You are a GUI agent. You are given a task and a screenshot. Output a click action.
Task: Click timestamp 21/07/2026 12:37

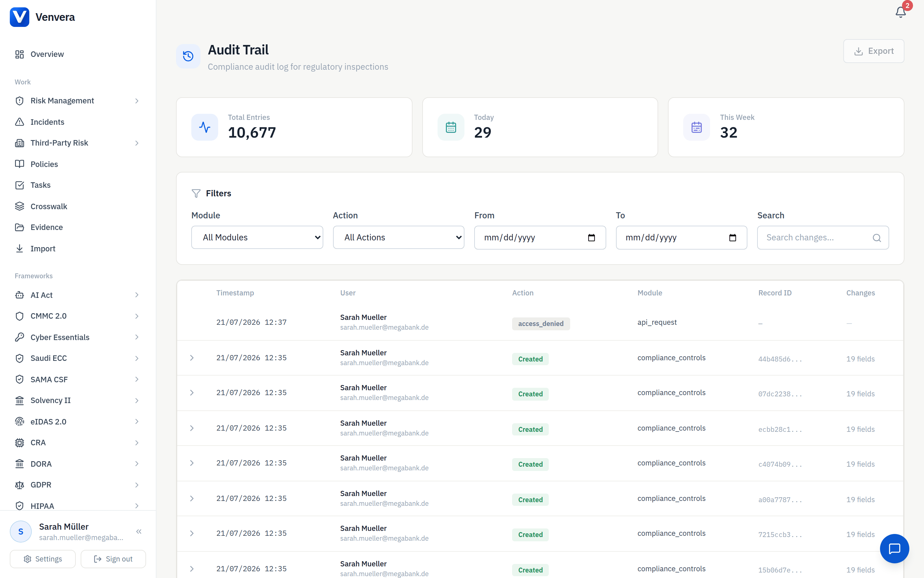251,322
